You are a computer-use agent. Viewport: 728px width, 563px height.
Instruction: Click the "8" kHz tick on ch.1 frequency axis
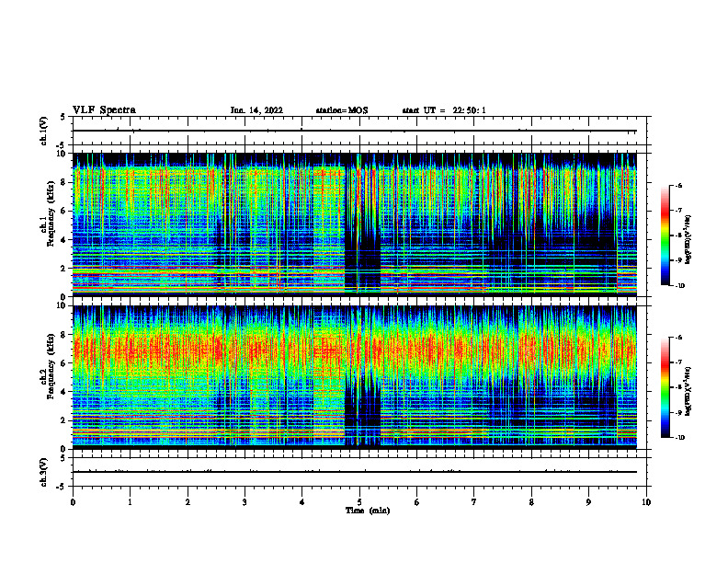[63, 182]
